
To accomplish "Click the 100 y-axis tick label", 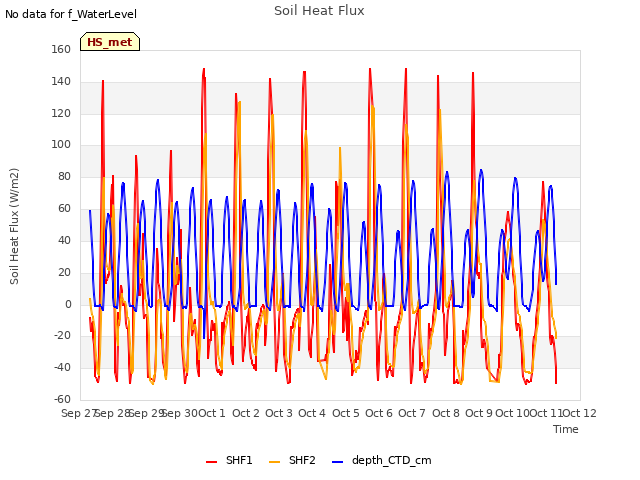I will tap(61, 144).
